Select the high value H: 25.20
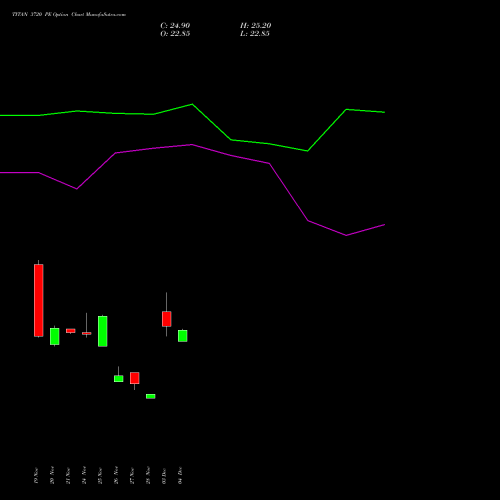The height and width of the screenshot is (500, 500). (x=256, y=26)
